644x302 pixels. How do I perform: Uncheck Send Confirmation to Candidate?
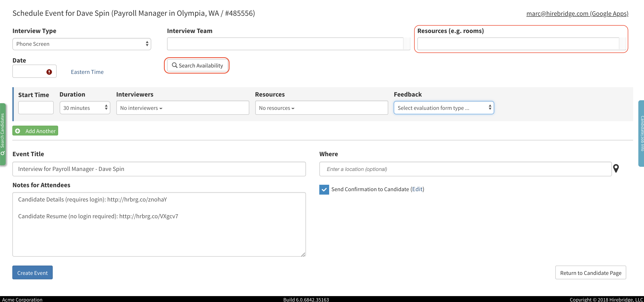324,189
